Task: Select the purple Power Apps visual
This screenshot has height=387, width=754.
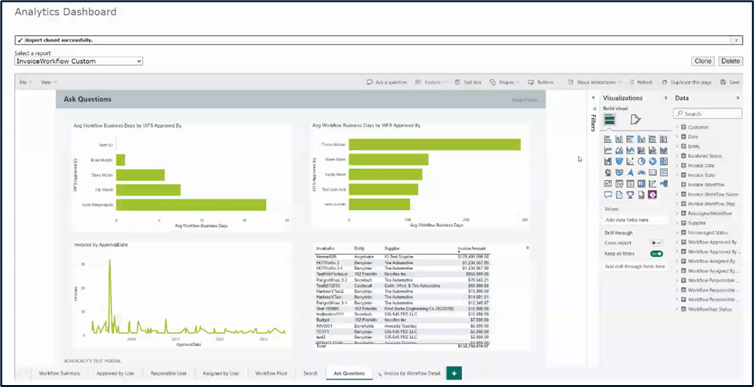Action: pyautogui.click(x=653, y=195)
